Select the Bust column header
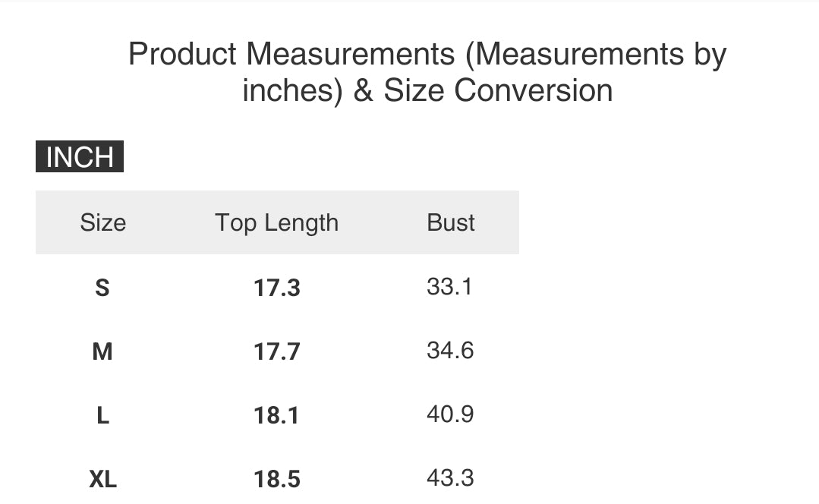The width and height of the screenshot is (819, 504). [x=451, y=222]
